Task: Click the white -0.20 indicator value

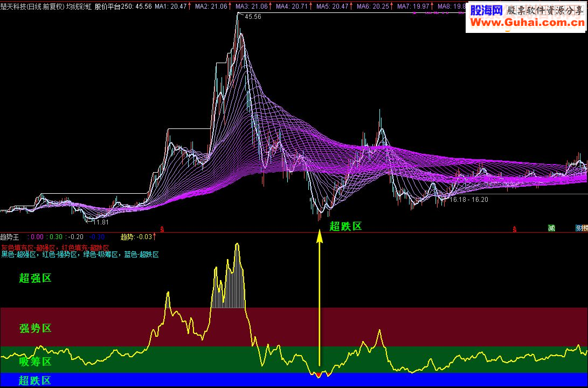Action: 76,237
